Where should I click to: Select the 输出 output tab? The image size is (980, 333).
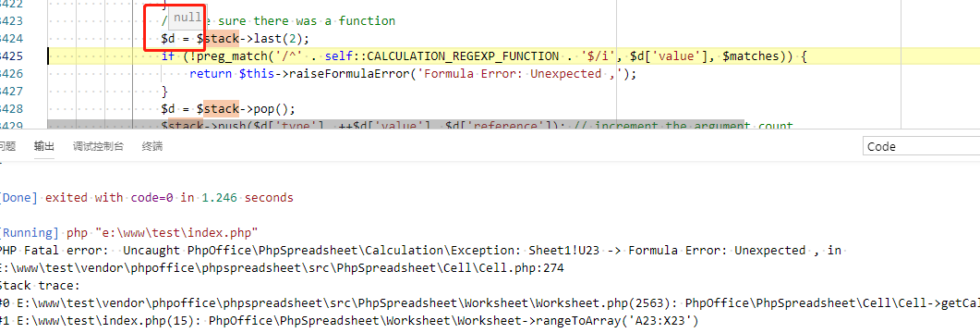(43, 146)
